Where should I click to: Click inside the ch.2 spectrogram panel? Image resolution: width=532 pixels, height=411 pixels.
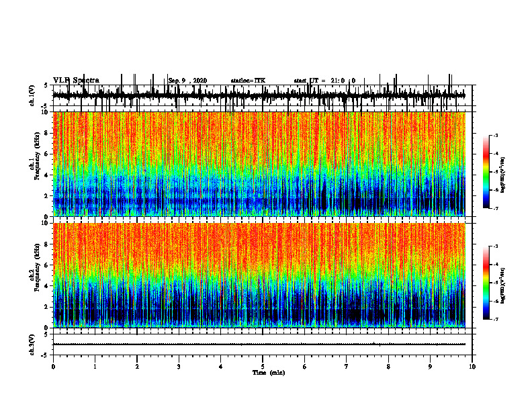pyautogui.click(x=259, y=275)
